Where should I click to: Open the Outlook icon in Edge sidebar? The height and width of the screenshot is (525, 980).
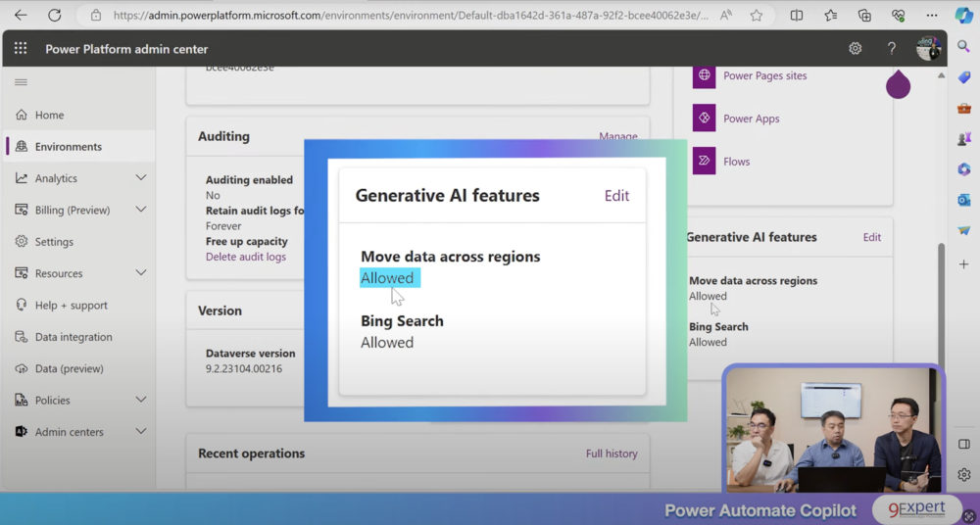pyautogui.click(x=963, y=200)
